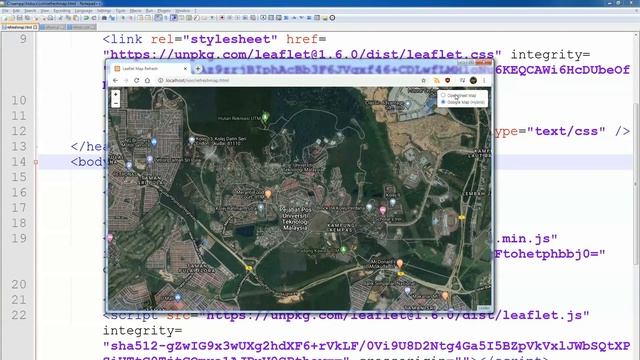
Task: Open the Search menu
Action: click(30, 11)
